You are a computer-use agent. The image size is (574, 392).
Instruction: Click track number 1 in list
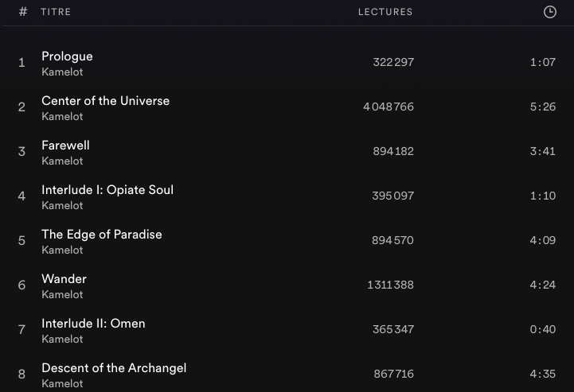click(21, 63)
